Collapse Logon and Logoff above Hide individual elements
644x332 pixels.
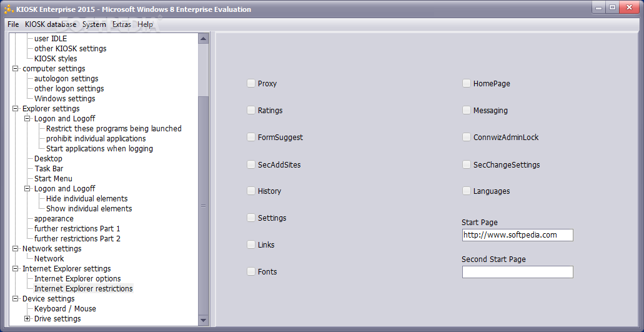point(27,189)
